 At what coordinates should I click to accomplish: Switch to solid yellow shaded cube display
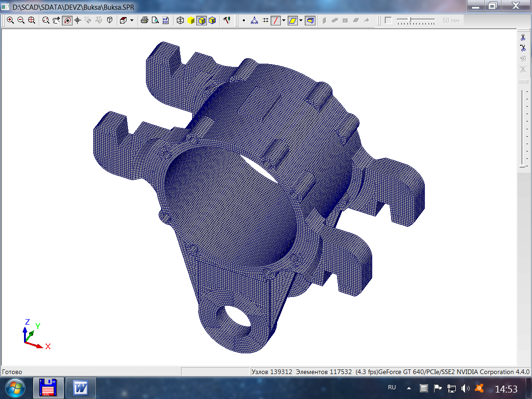pos(191,20)
